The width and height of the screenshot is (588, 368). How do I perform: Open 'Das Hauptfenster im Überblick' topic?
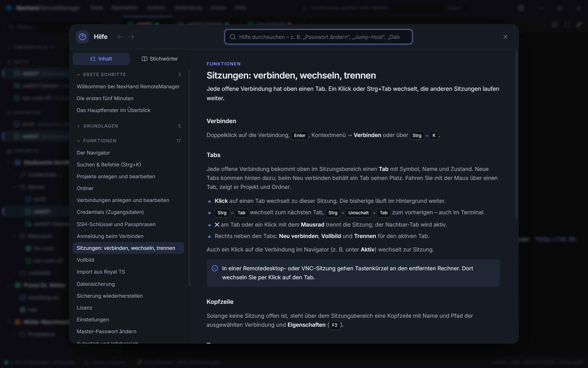coord(128,110)
